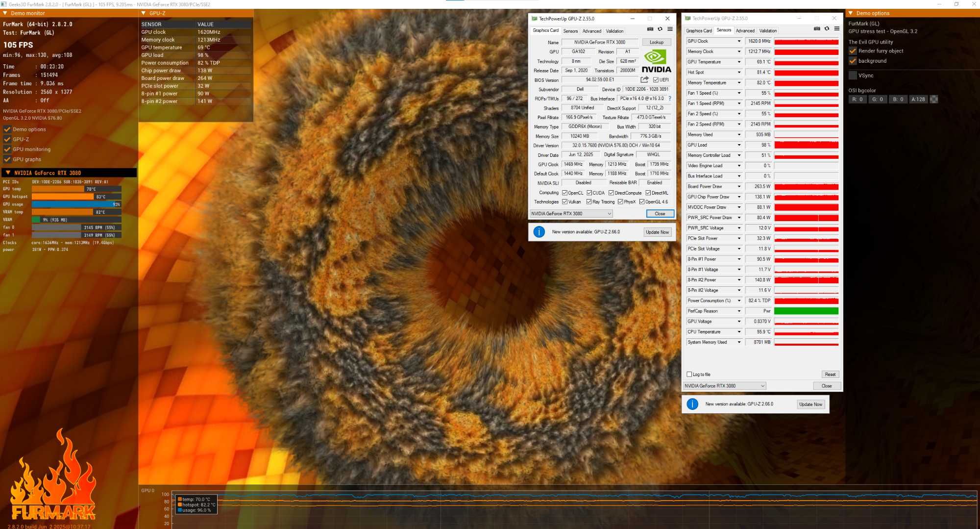Click the FurMark flame logo
This screenshot has height=529, width=980.
(53, 475)
